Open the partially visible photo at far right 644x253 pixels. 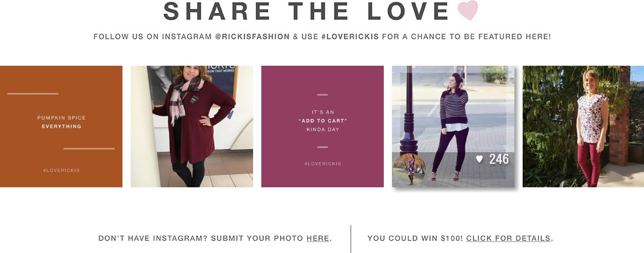coord(637,127)
